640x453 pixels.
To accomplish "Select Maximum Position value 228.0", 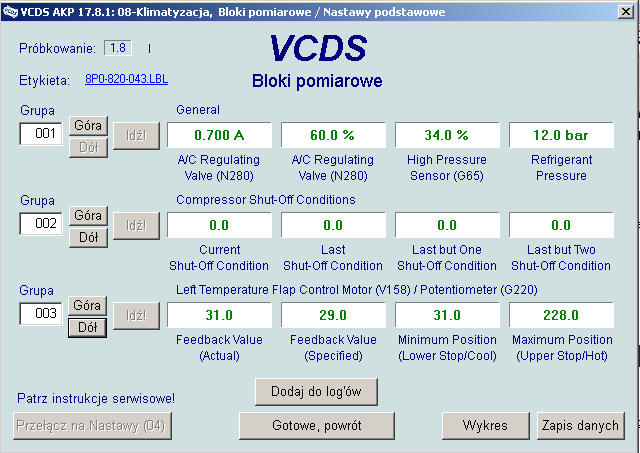I will (x=561, y=315).
